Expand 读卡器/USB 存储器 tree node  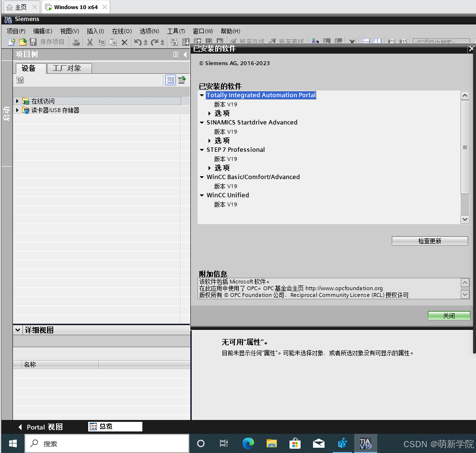[x=17, y=110]
